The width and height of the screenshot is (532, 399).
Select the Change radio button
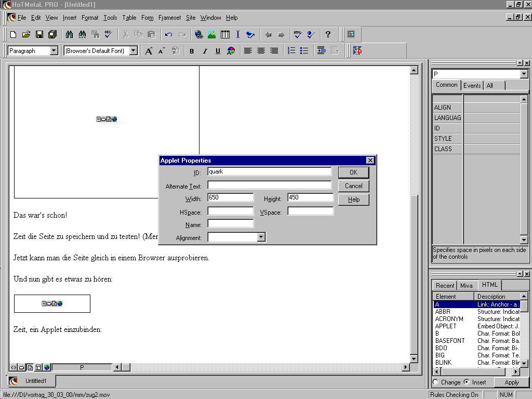[435, 382]
